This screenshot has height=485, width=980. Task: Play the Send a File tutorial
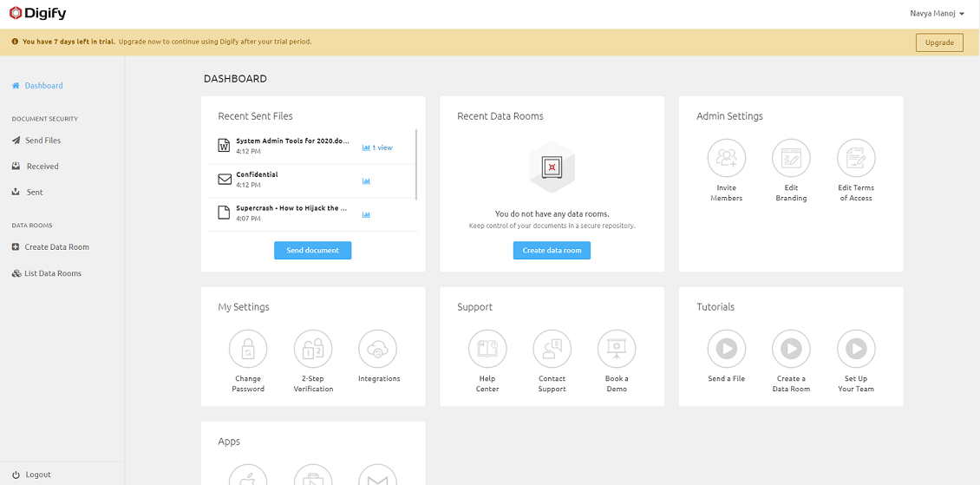[x=726, y=350]
